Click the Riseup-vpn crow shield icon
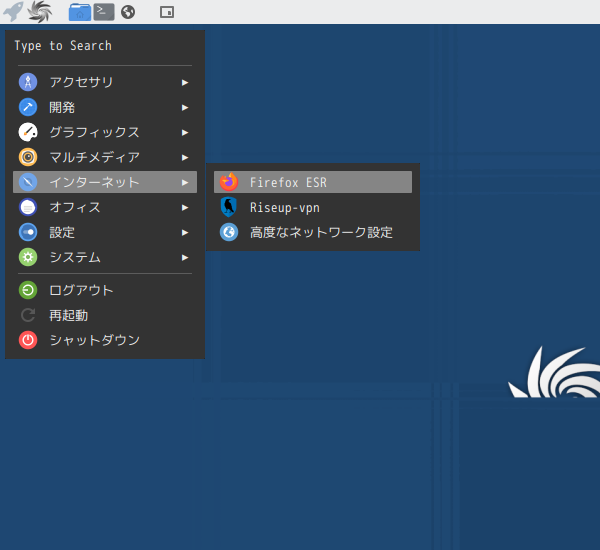The height and width of the screenshot is (550, 600). (x=229, y=207)
